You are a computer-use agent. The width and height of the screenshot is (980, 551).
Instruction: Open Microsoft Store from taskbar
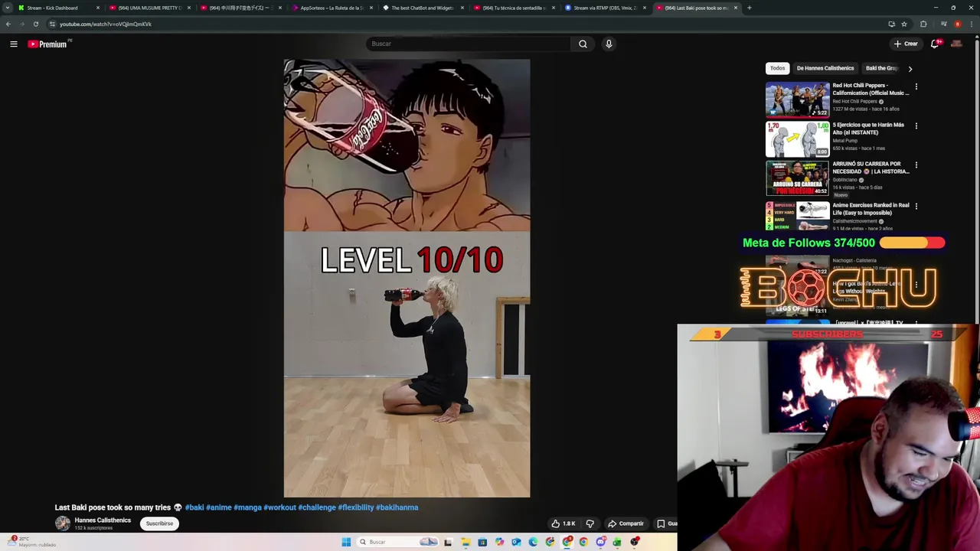point(482,542)
